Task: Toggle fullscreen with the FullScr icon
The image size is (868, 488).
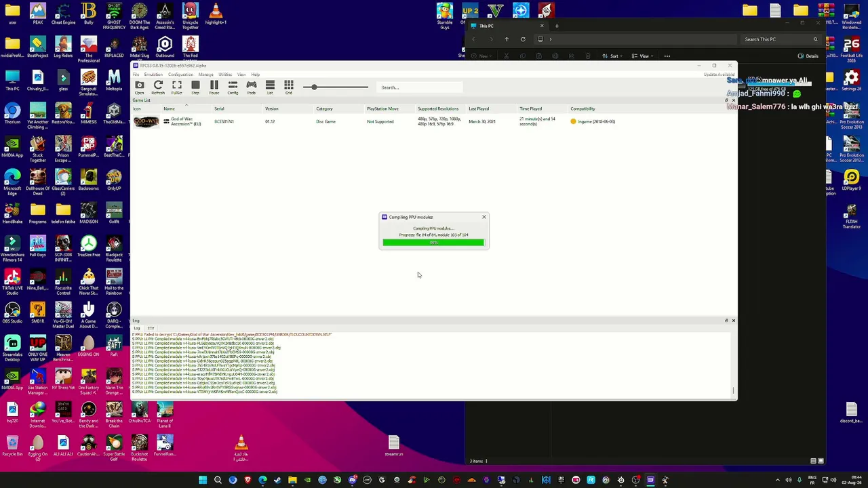Action: [x=177, y=87]
